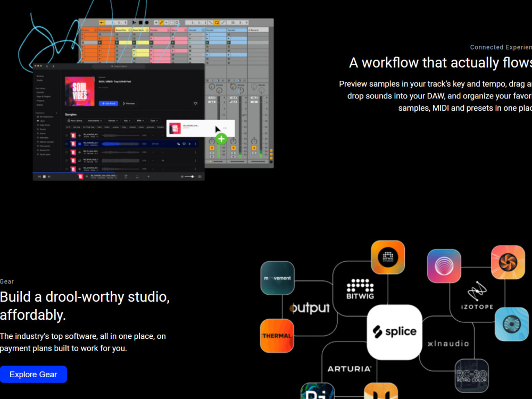Select the Plucks track header in DAW
This screenshot has width=532, height=399.
(160, 30)
